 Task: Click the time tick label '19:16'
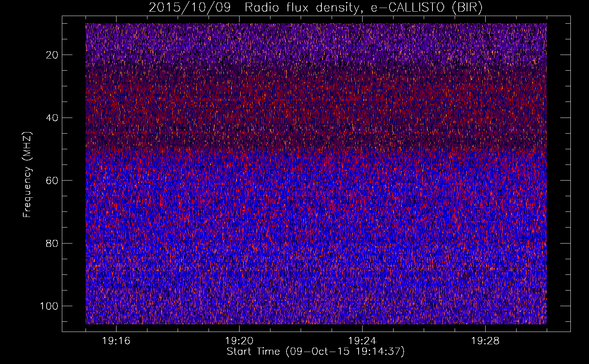(116, 341)
